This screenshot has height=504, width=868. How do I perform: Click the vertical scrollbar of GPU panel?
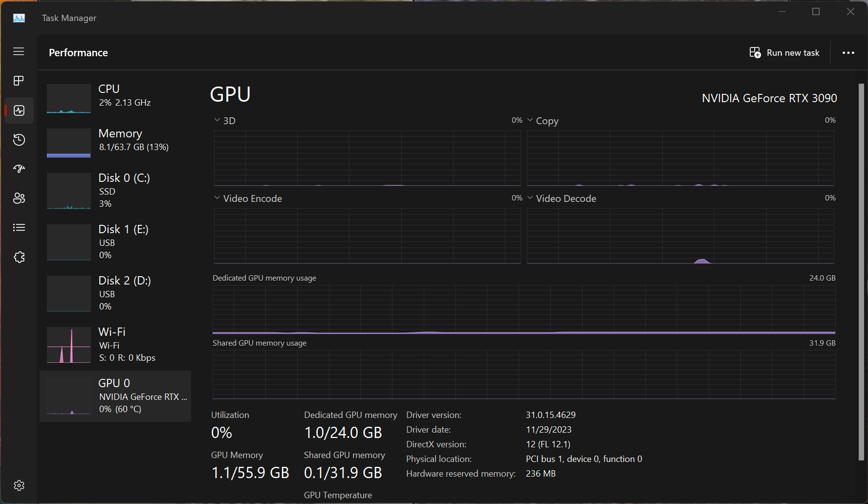[x=861, y=272]
